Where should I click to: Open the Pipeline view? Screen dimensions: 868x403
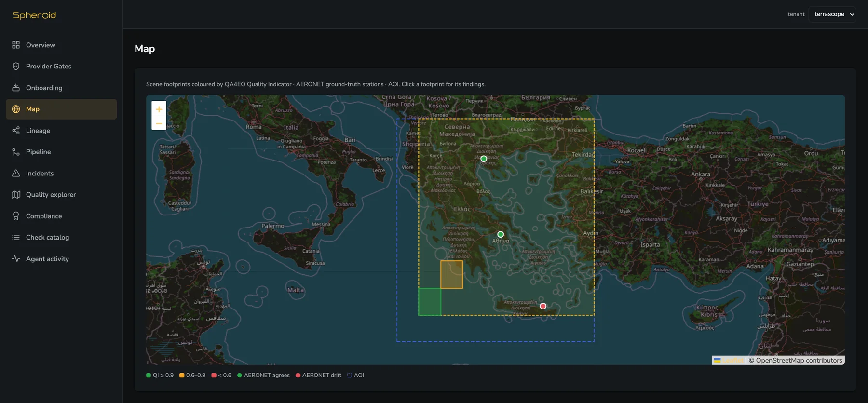tap(61, 152)
